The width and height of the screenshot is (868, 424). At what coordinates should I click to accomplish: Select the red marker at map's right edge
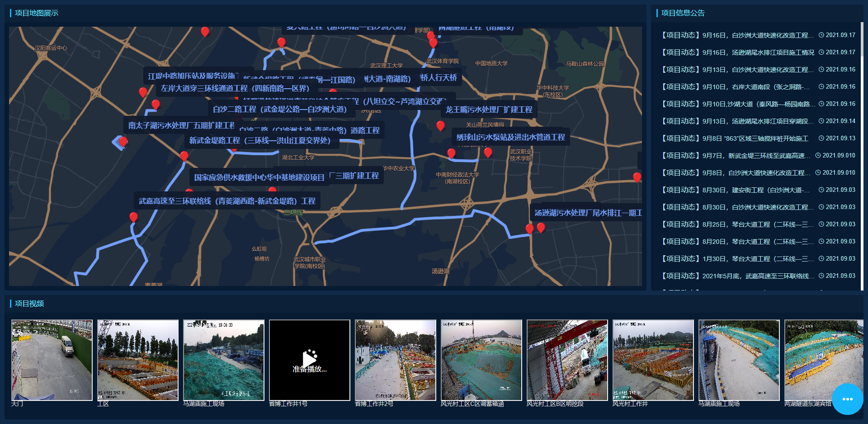pos(637,177)
